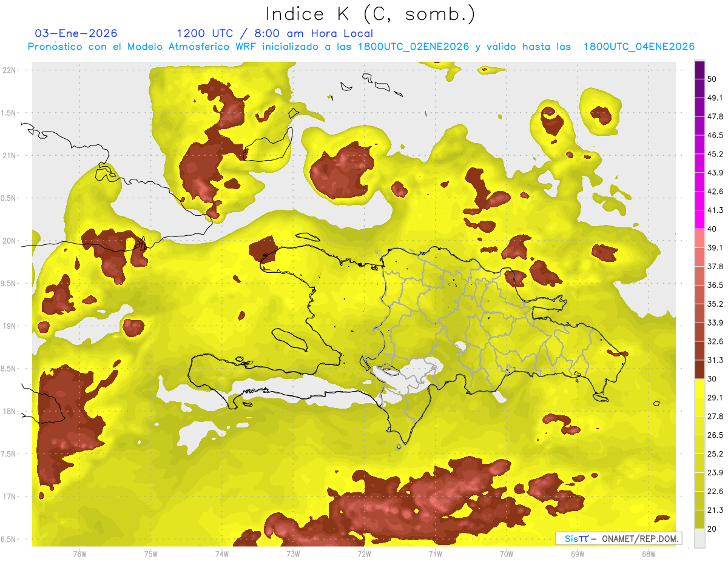Click the colorbar value '30'
Image resolution: width=728 pixels, height=562 pixels.
712,379
